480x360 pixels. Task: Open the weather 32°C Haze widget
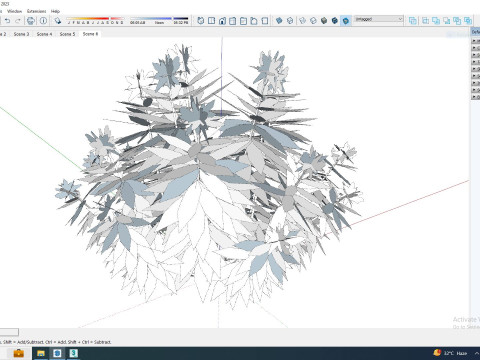[451, 353]
